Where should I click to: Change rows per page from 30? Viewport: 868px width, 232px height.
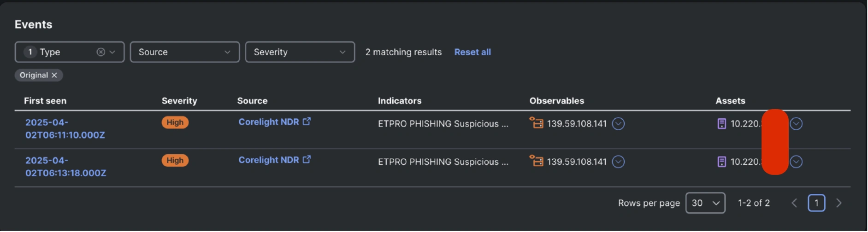tap(705, 203)
